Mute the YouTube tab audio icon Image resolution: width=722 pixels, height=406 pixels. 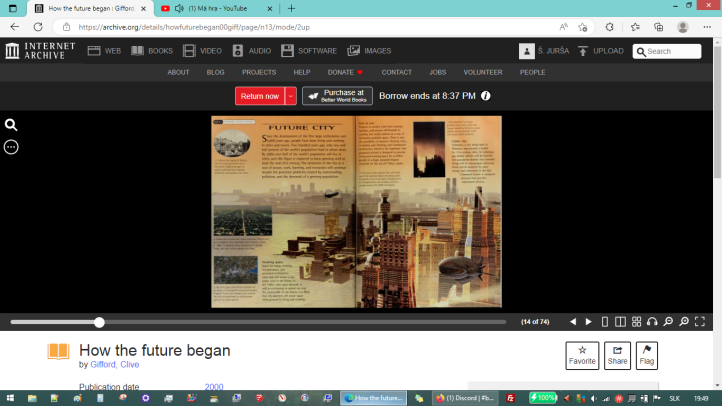[180, 8]
